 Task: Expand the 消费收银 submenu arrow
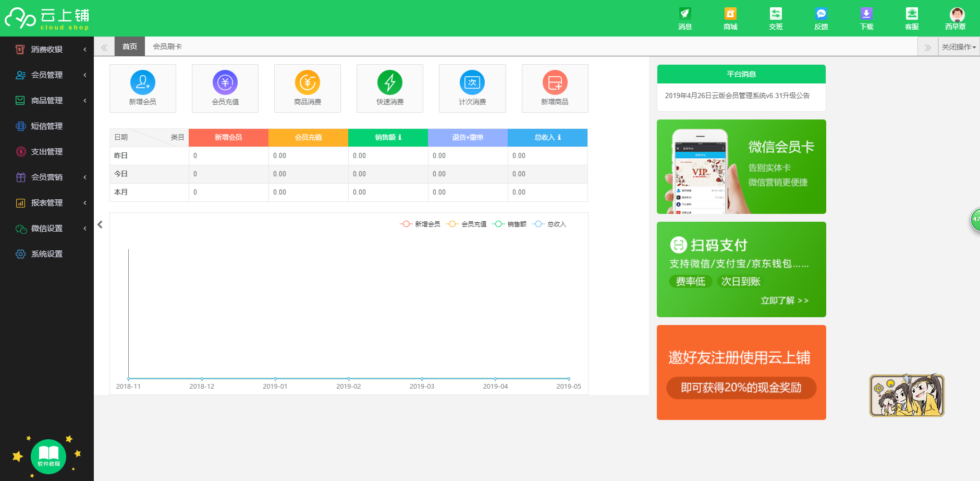pos(85,50)
